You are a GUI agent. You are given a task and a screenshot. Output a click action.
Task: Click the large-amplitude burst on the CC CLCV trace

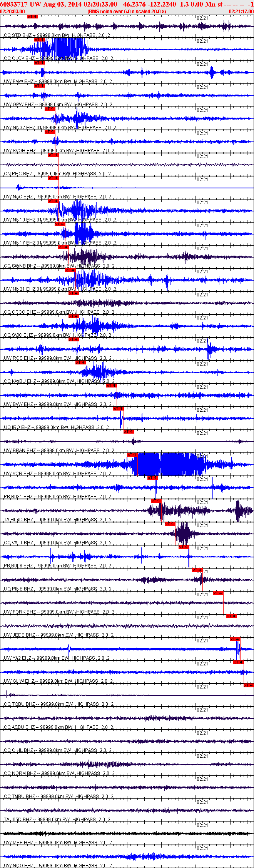point(65,49)
